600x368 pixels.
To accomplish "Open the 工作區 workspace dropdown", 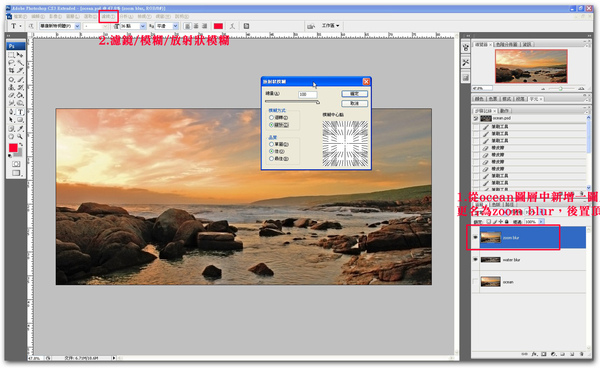I will (x=331, y=26).
